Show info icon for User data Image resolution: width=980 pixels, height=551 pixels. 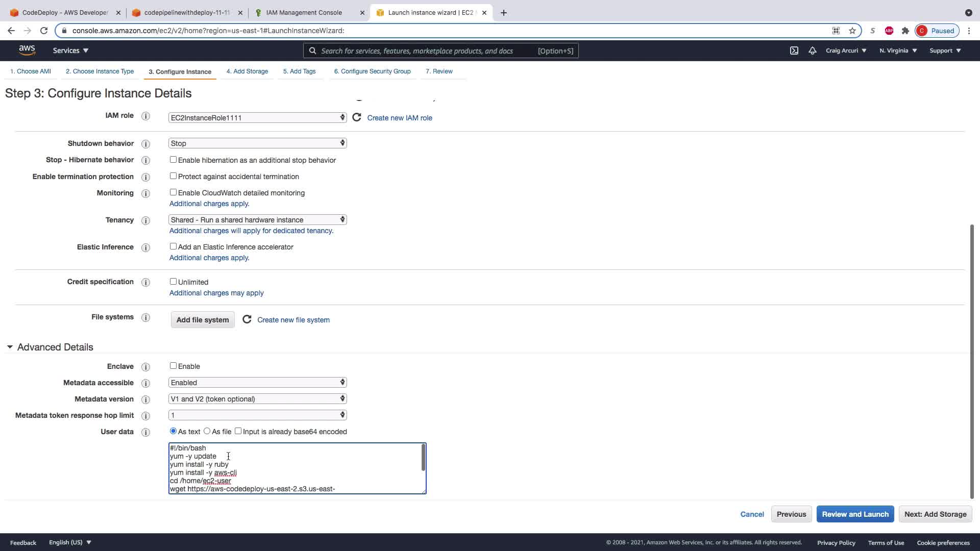tap(145, 432)
